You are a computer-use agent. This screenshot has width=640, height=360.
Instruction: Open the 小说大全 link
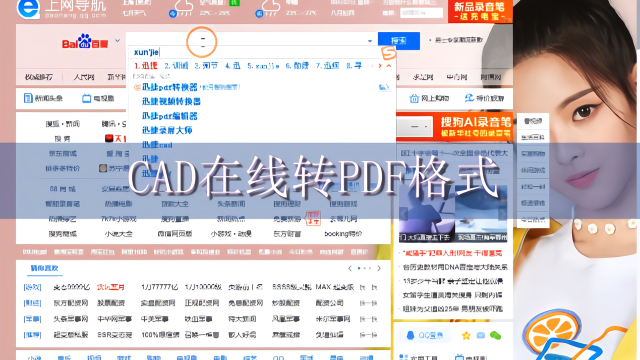pyautogui.click(x=118, y=234)
